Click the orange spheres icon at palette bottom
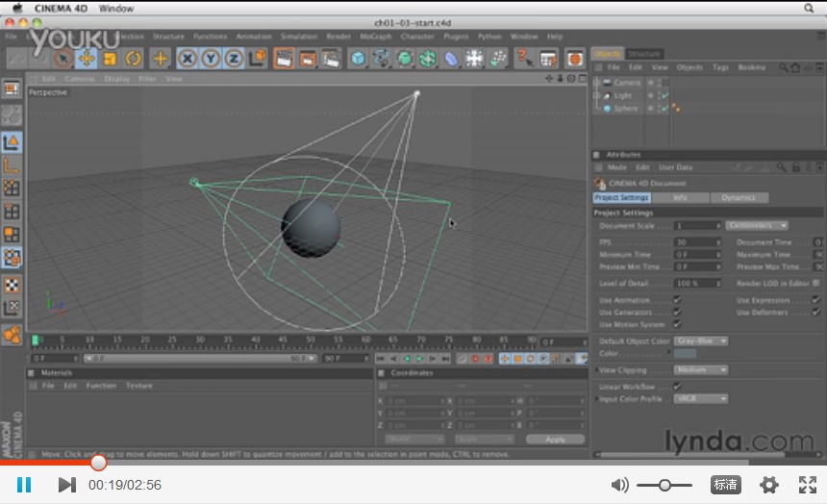Screen dimensions: 827x504 [12, 335]
